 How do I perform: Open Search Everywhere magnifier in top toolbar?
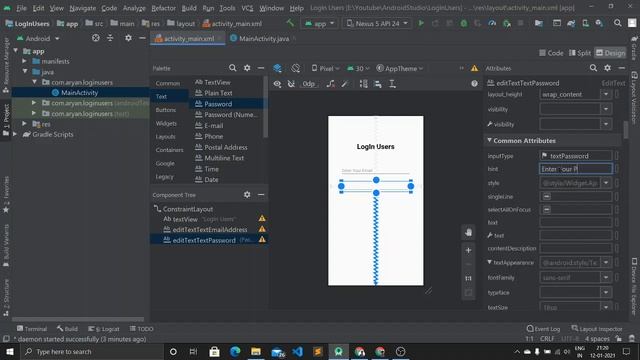(x=618, y=23)
